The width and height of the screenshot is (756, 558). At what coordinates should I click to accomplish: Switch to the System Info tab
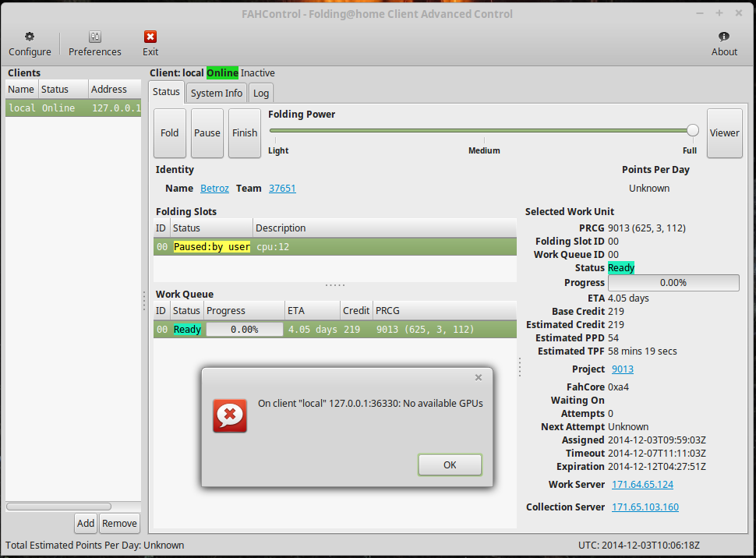pyautogui.click(x=217, y=93)
